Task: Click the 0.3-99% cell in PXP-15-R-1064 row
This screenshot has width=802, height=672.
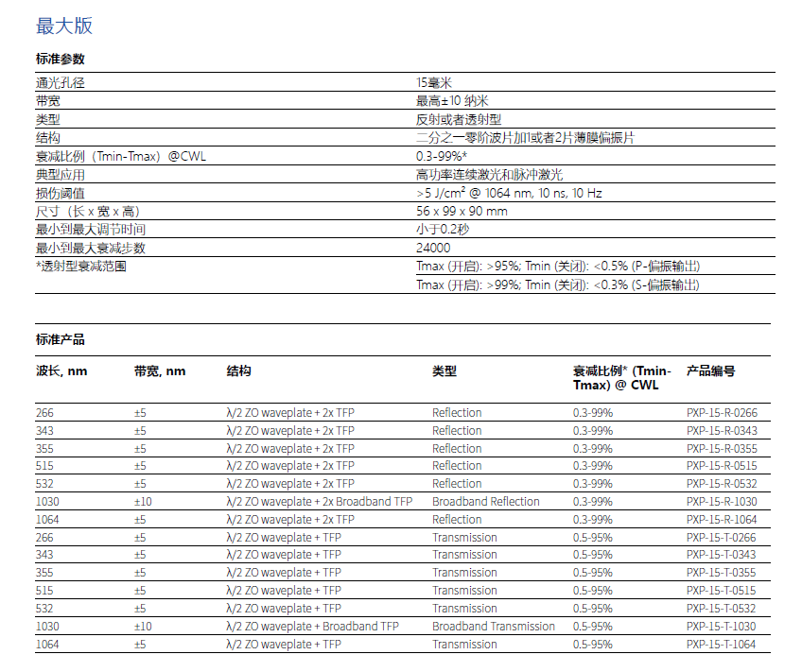Action: [593, 520]
